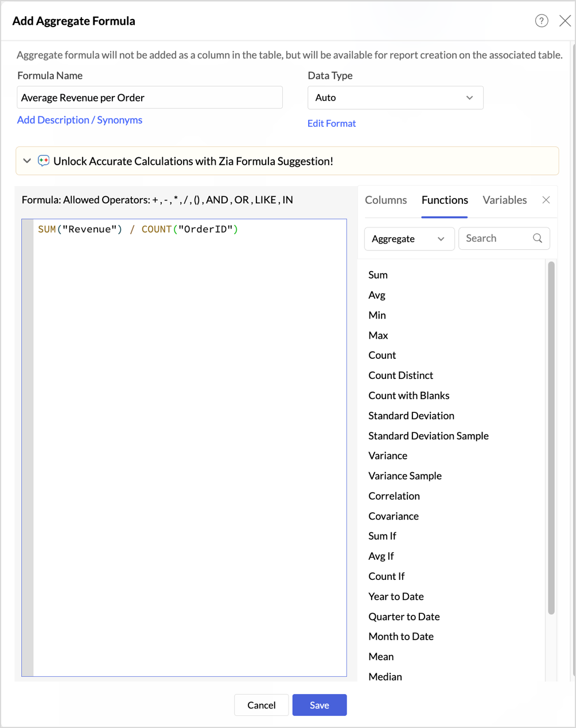The height and width of the screenshot is (728, 576).
Task: Click the Formula Name input field
Action: (x=149, y=98)
